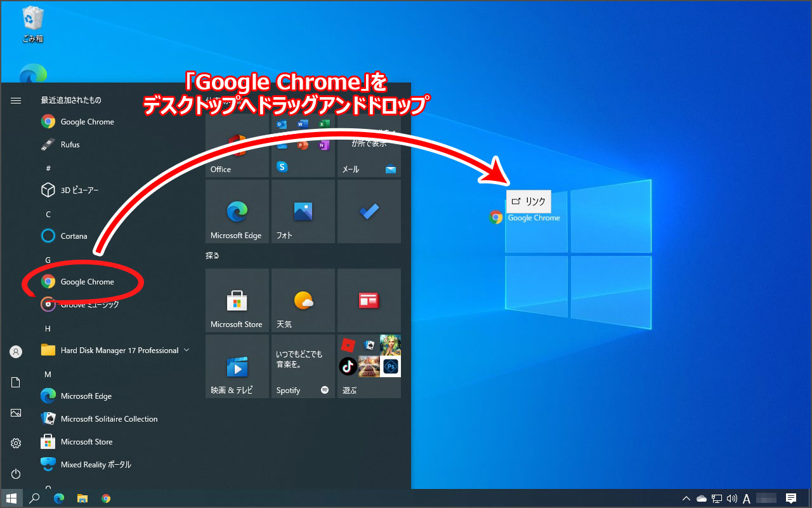Image resolution: width=812 pixels, height=508 pixels.
Task: Open the small PowerPoint tile
Action: (303, 145)
